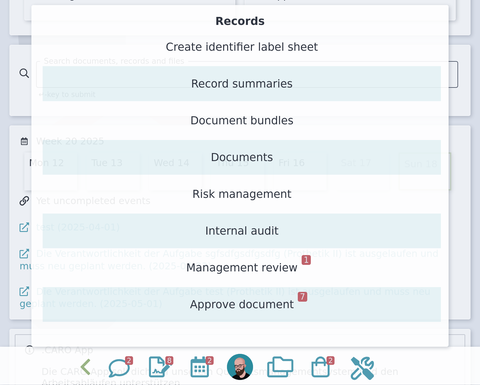Open the messages speech bubble icon

pos(120,367)
